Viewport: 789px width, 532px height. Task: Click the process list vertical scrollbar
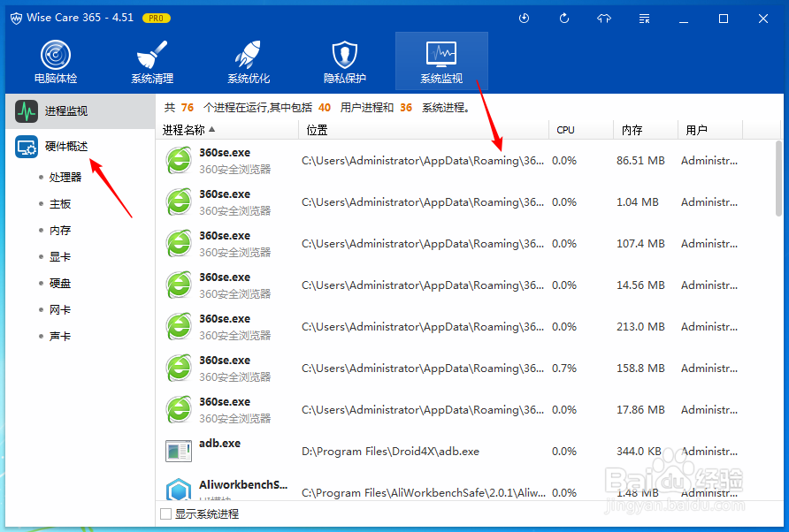pyautogui.click(x=779, y=179)
